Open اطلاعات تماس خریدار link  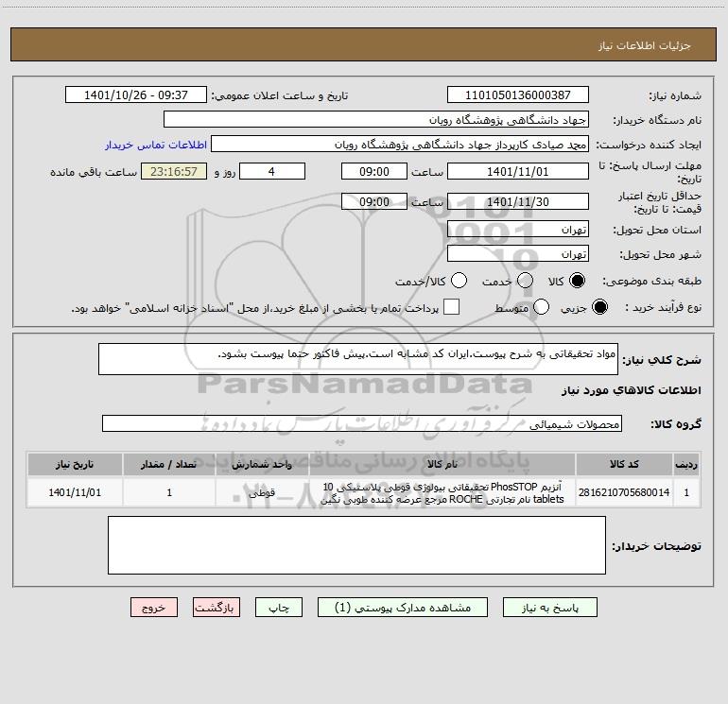[156, 145]
